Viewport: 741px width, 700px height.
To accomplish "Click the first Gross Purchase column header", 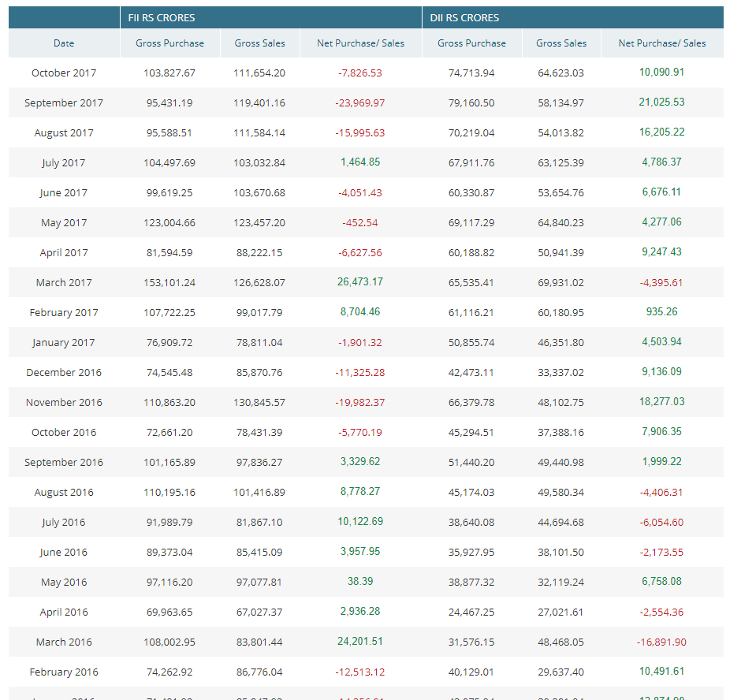I will (169, 43).
